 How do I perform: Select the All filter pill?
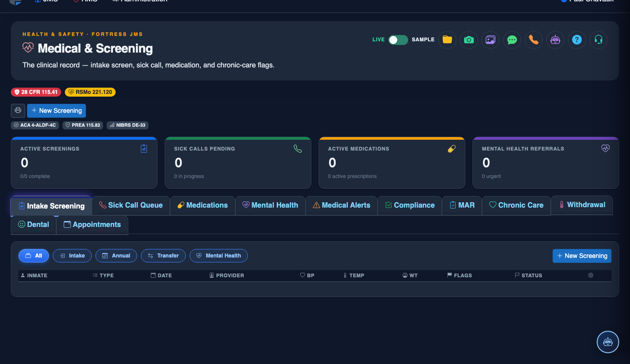(34, 256)
